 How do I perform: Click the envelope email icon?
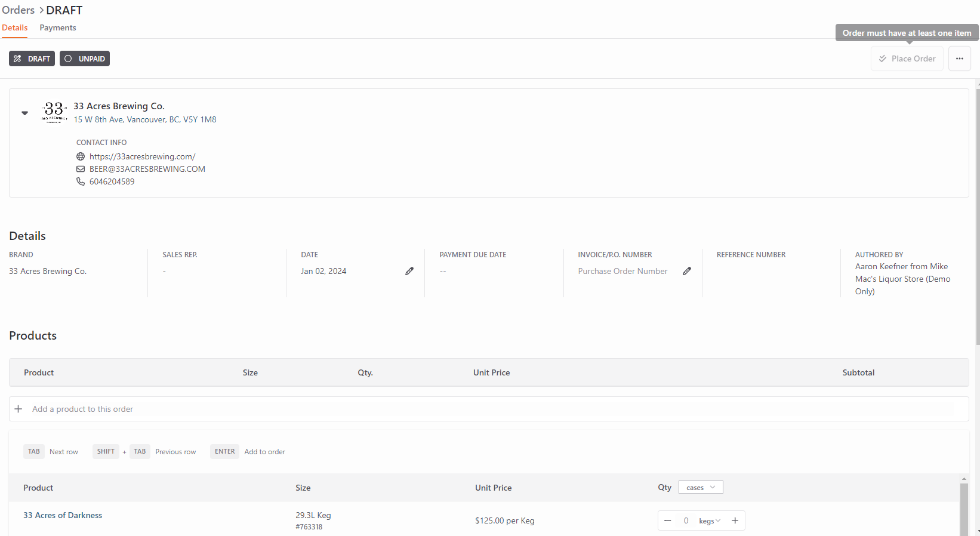pyautogui.click(x=81, y=169)
